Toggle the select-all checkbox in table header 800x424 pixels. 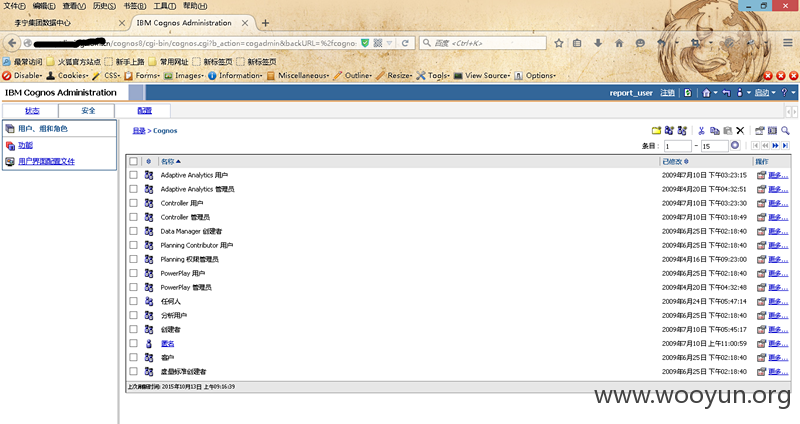click(134, 161)
